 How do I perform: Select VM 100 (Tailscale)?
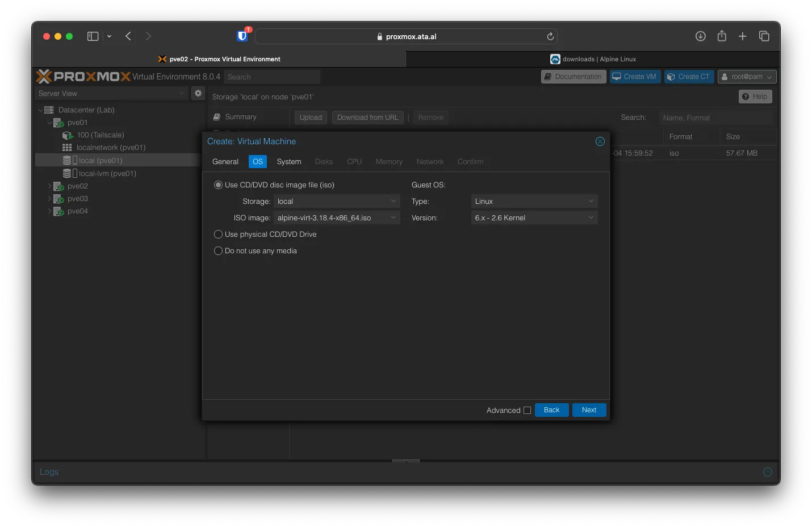101,135
